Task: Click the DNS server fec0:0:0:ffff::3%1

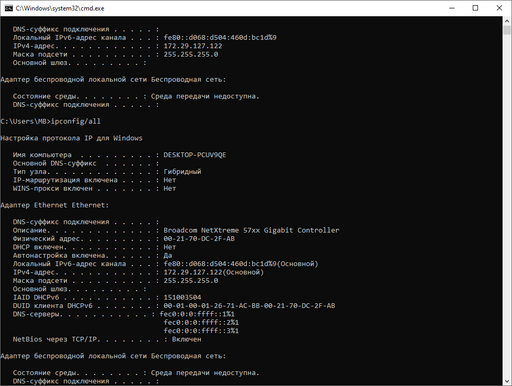Action: coord(201,331)
